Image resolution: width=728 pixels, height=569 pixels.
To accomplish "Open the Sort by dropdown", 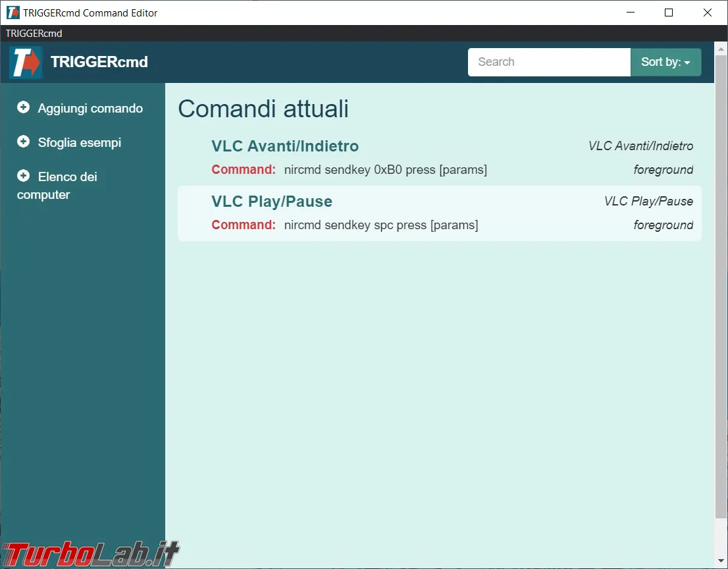I will (665, 63).
